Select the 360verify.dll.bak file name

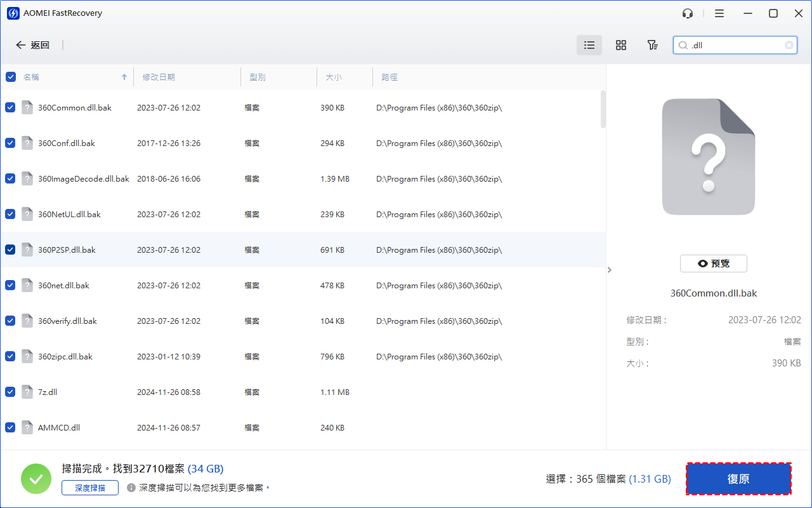coord(67,321)
